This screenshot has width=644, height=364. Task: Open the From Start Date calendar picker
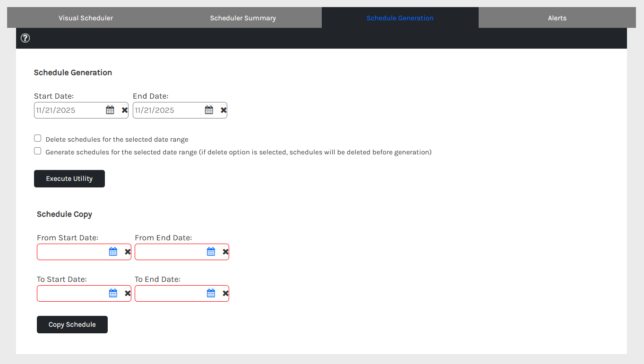point(113,252)
